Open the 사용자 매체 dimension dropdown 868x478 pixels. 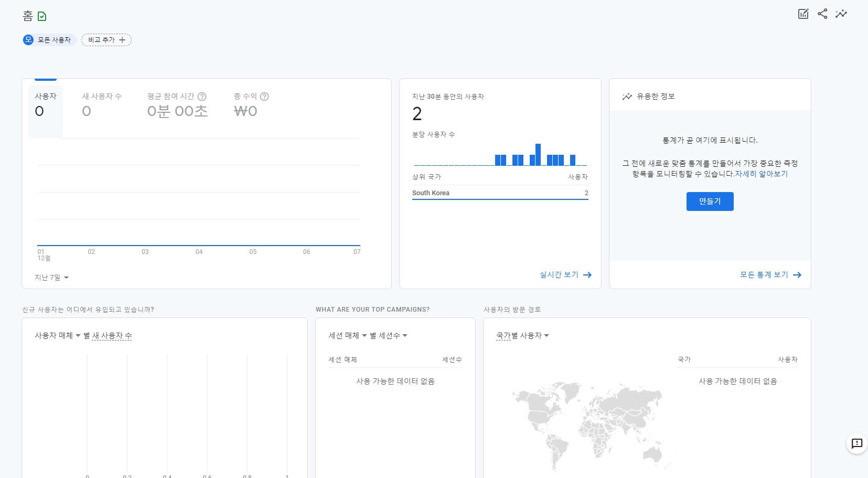point(58,336)
